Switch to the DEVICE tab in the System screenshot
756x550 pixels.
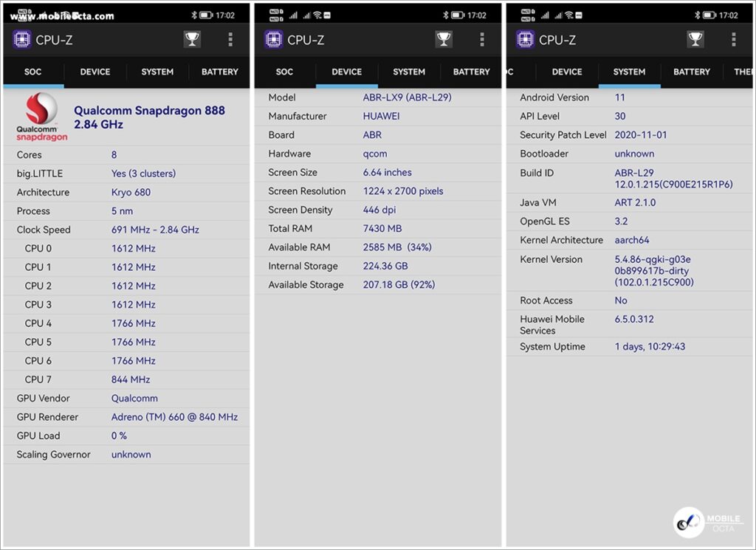coord(567,72)
